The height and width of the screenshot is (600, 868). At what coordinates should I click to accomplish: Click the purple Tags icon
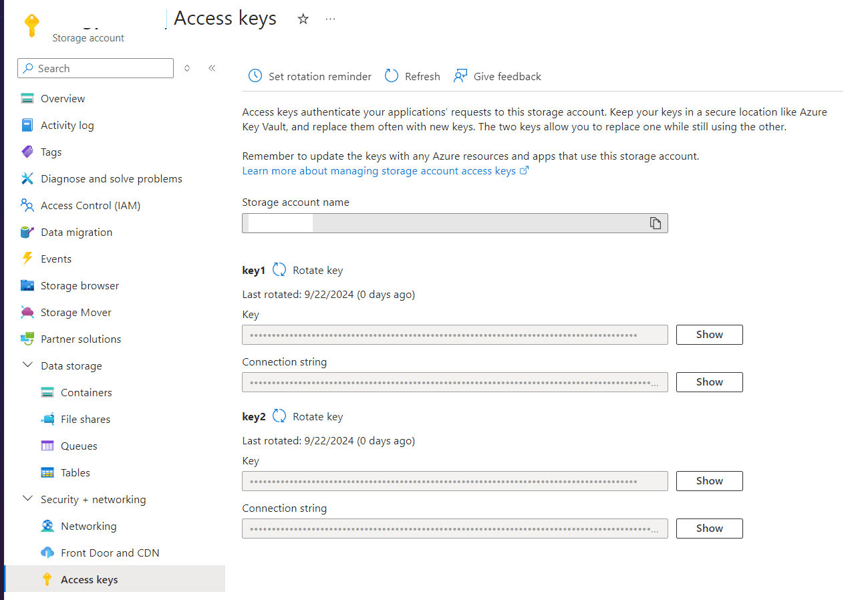click(x=27, y=152)
